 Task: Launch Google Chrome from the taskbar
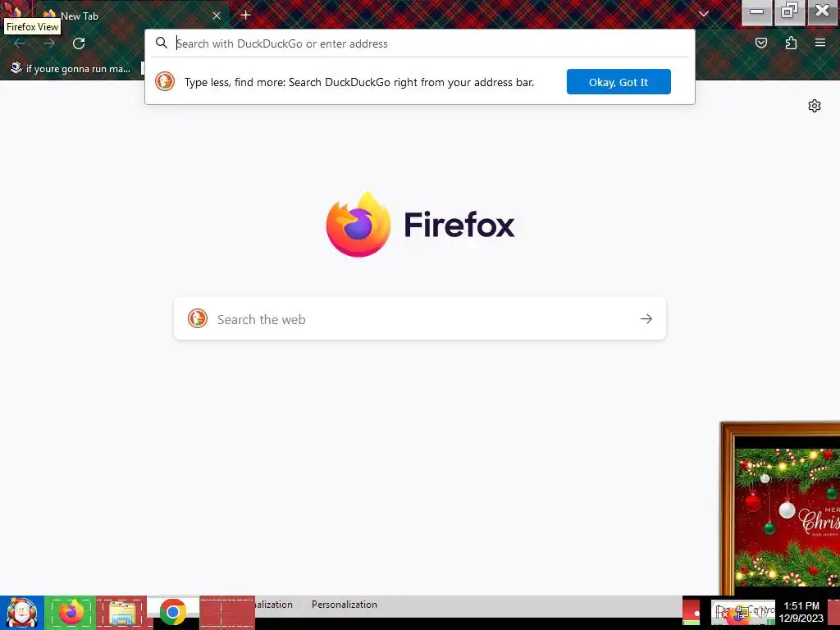point(173,612)
